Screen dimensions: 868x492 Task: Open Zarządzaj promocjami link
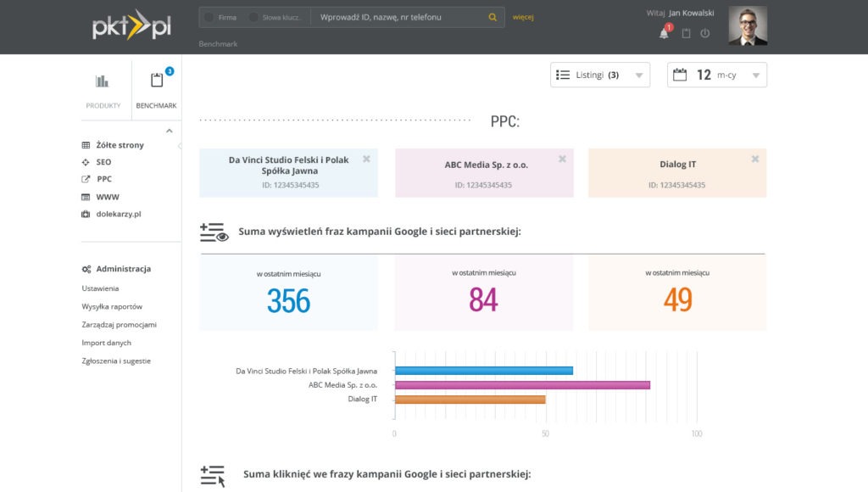(119, 325)
